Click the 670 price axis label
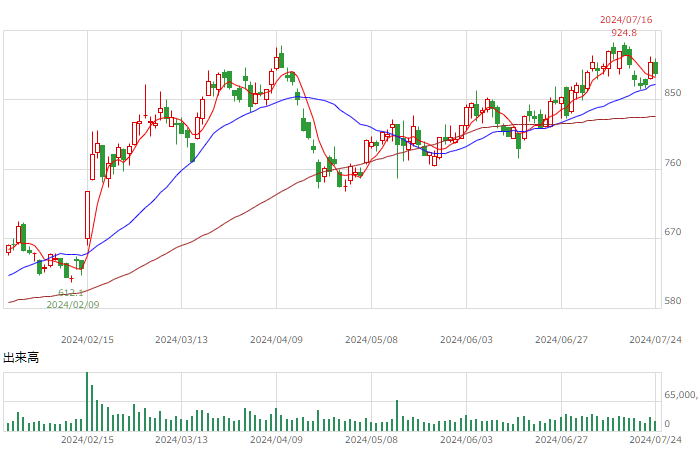This screenshot has height=450, width=698. pyautogui.click(x=673, y=231)
